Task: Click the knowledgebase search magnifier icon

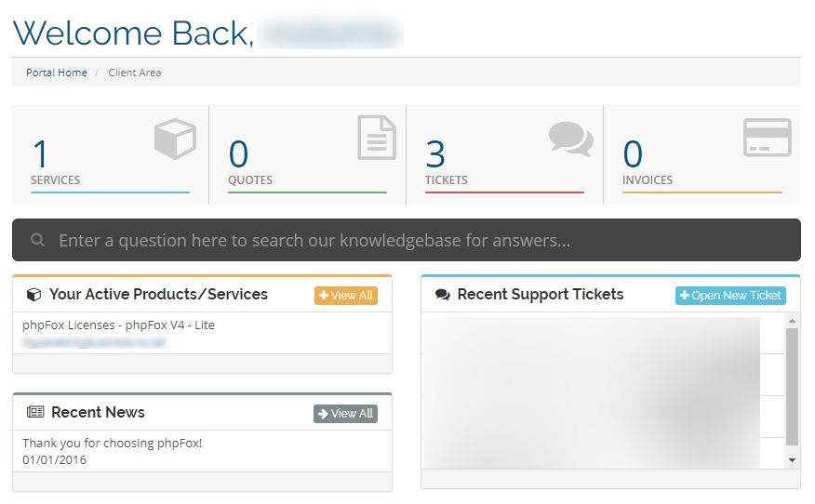Action: (38, 240)
